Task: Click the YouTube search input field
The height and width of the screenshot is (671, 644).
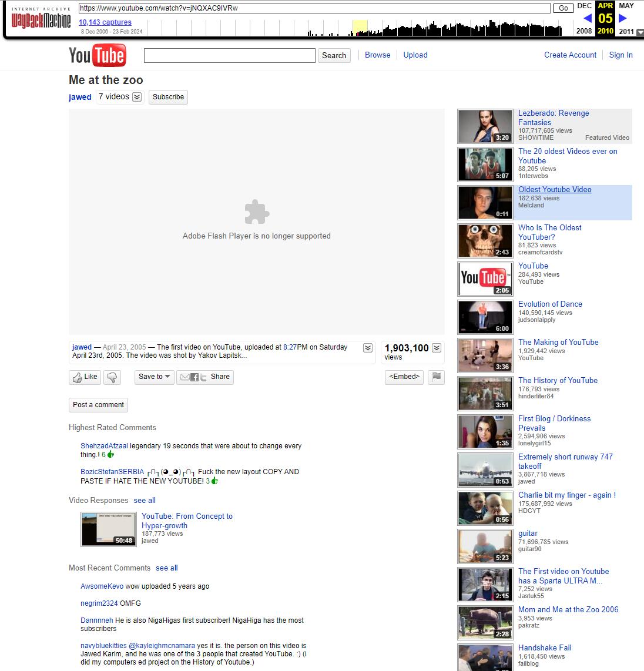Action: (x=229, y=55)
